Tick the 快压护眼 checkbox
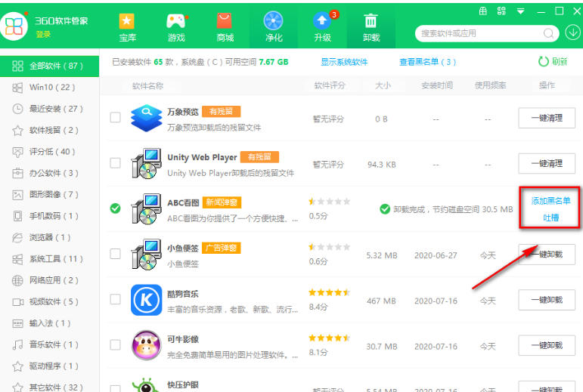 point(115,388)
